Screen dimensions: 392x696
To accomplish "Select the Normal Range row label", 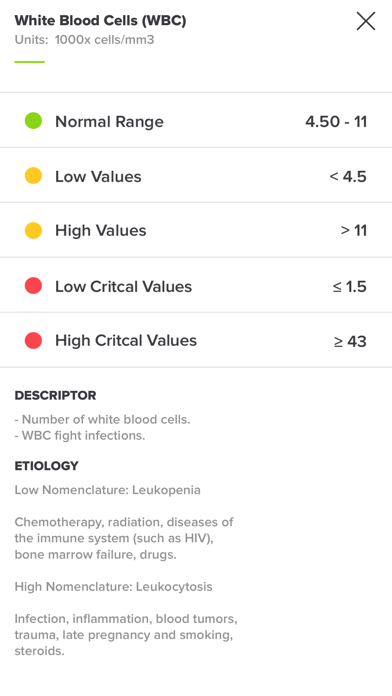I will coord(109,122).
